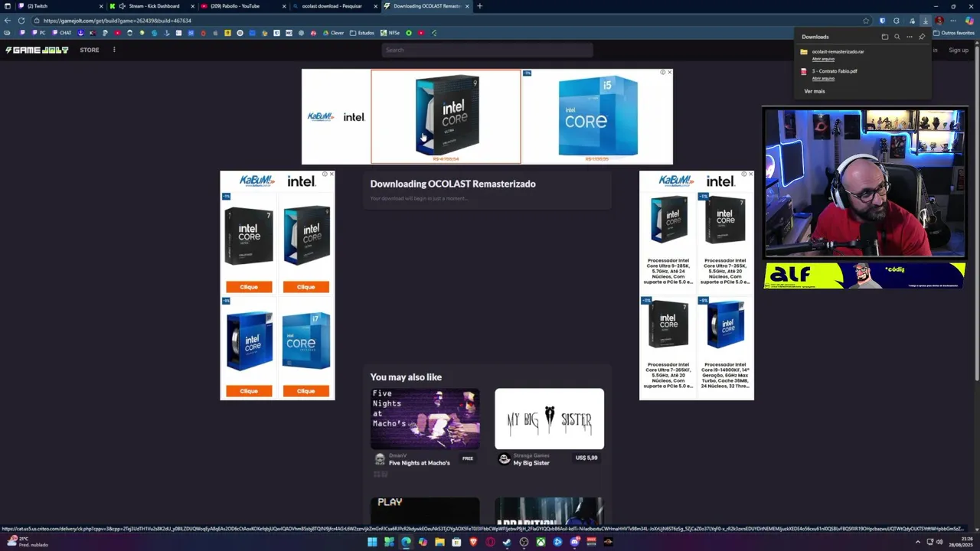
Task: Close the Twitch tab
Action: pyautogui.click(x=100, y=6)
